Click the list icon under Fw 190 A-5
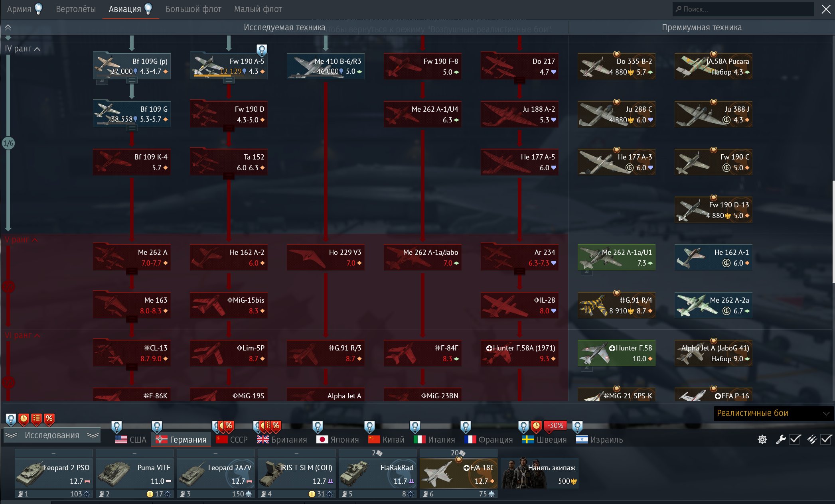Image resolution: width=835 pixels, height=504 pixels. point(229,81)
